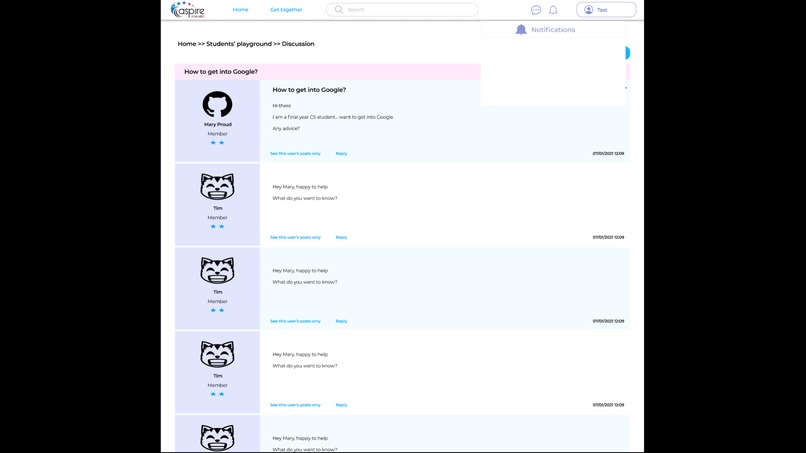See only this user's posts under Mary's post

tap(295, 153)
